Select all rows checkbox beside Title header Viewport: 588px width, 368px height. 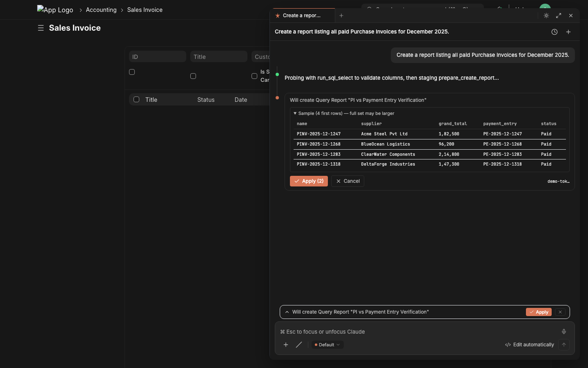click(136, 99)
